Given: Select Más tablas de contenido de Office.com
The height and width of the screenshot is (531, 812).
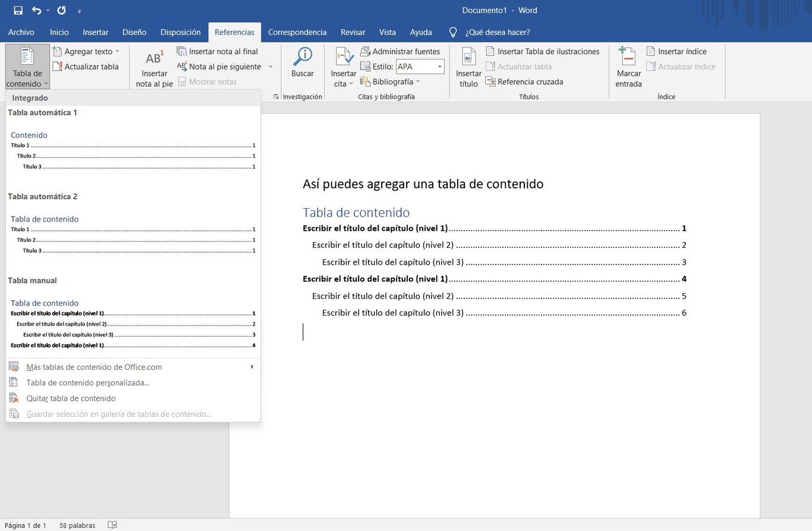Looking at the screenshot, I should tap(95, 367).
